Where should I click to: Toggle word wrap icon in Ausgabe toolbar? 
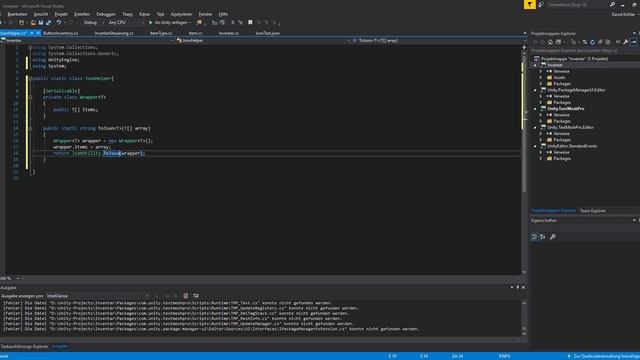(196, 296)
